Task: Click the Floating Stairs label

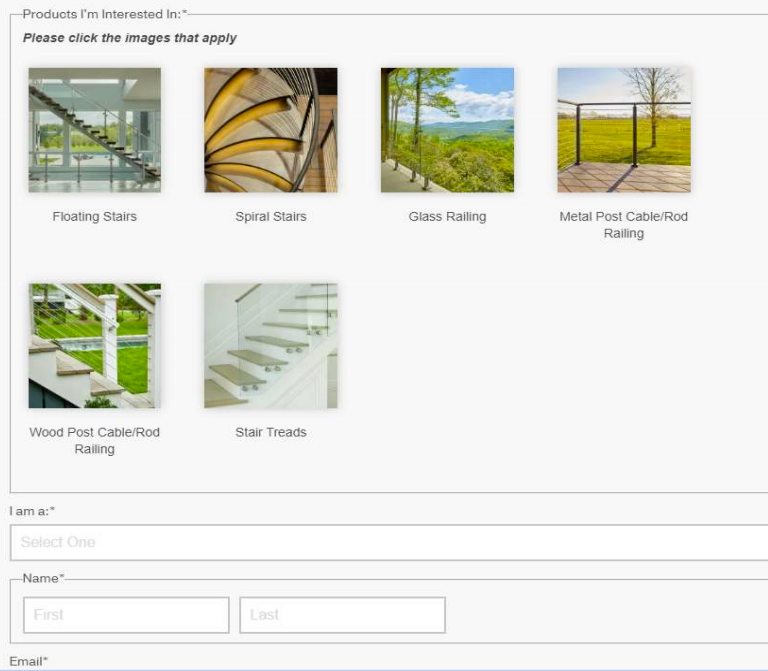Action: pos(95,216)
